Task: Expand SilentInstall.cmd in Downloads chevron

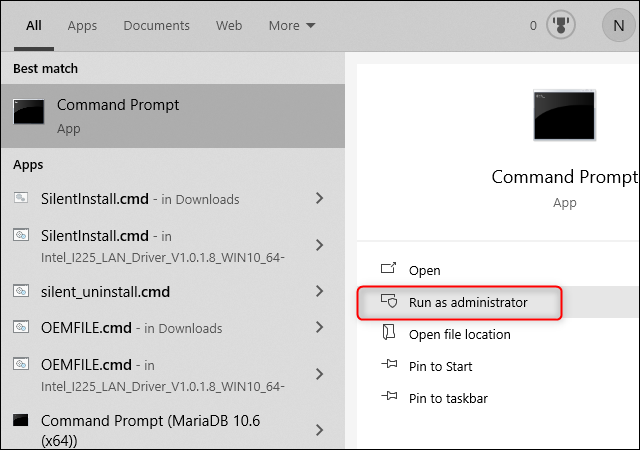Action: coord(320,198)
